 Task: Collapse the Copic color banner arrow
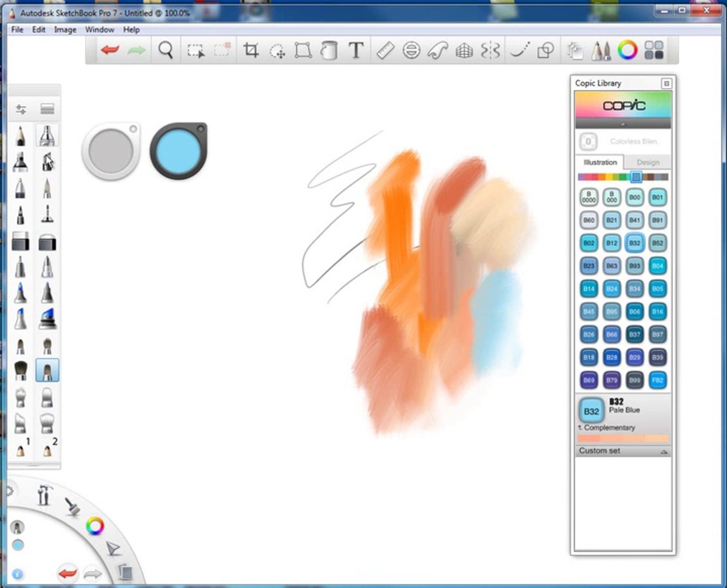pyautogui.click(x=623, y=124)
